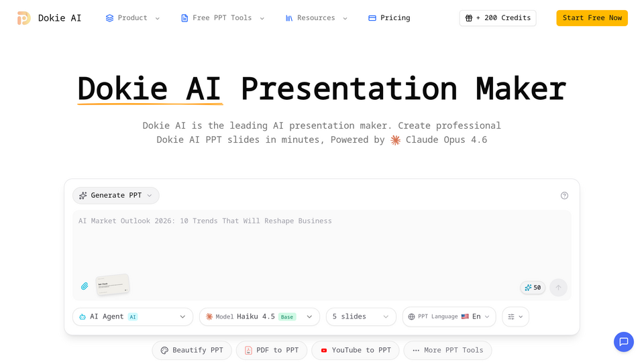The image size is (644, 362).
Task: Click the Pricing card icon
Action: 372,18
